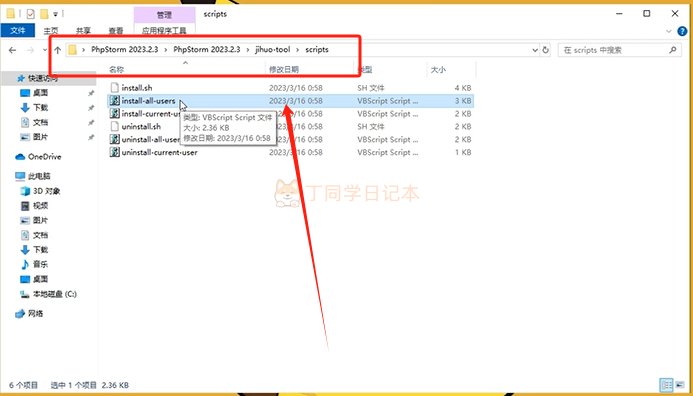Click the scripts breadcrumb segment
The image size is (693, 396).
click(x=317, y=50)
